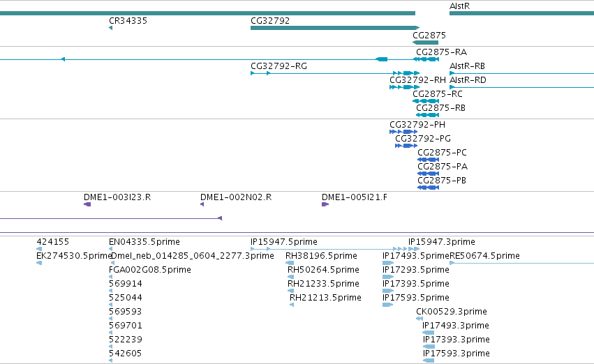Select the CG32792-RG transcript label
The width and height of the screenshot is (594, 364).
[279, 66]
